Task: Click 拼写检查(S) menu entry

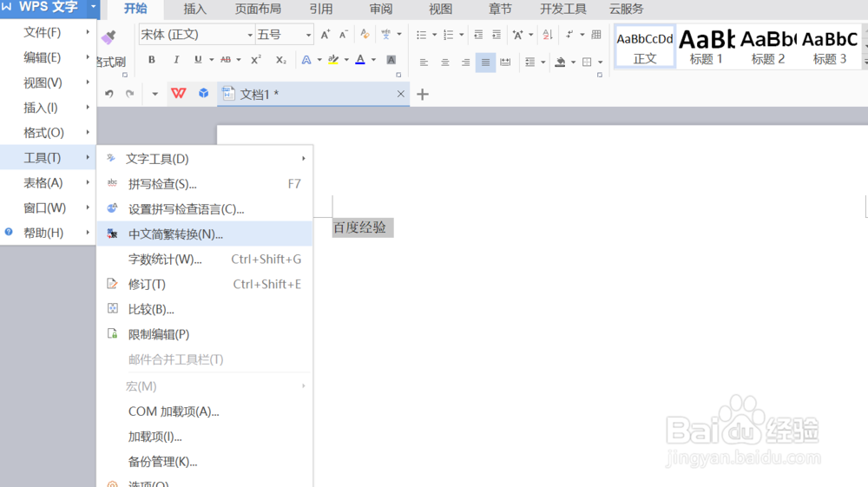Action: click(x=205, y=184)
